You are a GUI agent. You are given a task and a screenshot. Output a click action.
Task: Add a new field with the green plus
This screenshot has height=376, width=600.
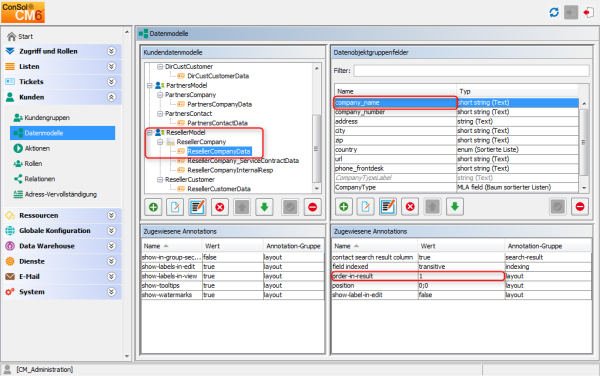click(344, 207)
